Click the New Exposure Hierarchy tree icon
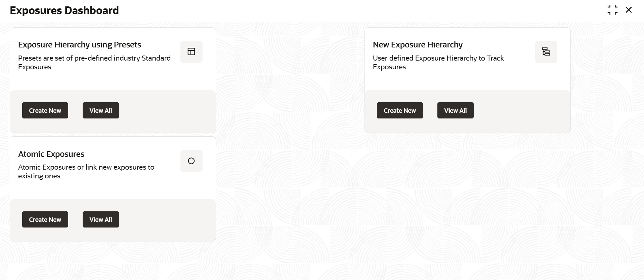644x280 pixels. coord(546,51)
